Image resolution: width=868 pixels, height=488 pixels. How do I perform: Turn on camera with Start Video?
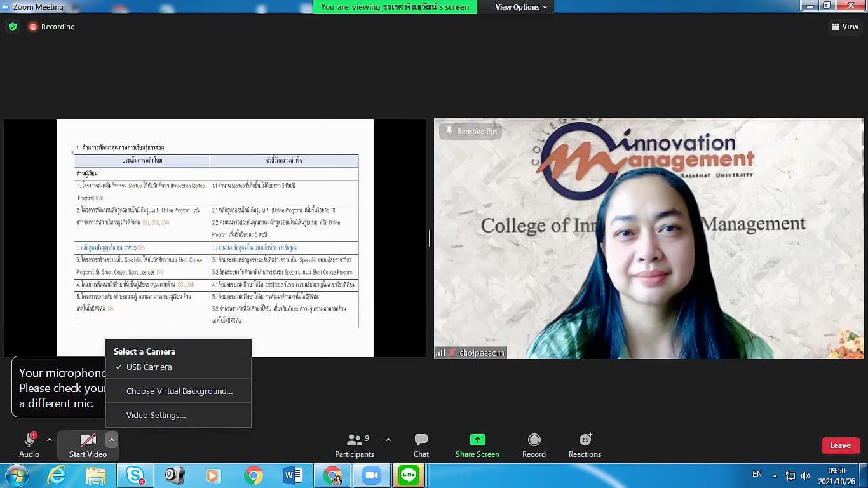(88, 445)
